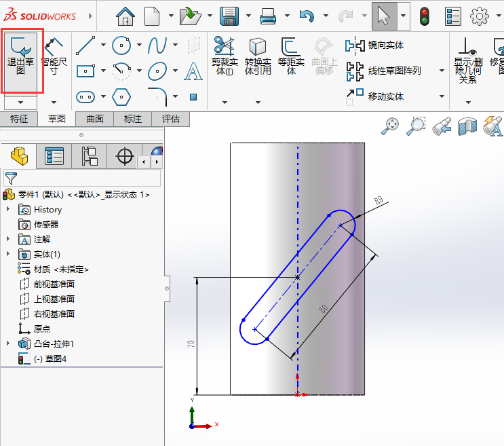
Task: Click Display/Delete Relations (显示/删除几何关系)
Action: 468,60
